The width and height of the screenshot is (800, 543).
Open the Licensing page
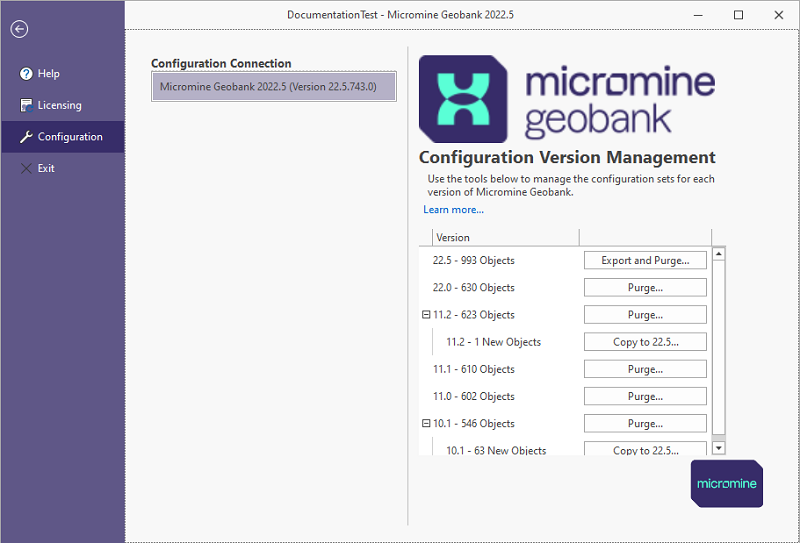tap(63, 106)
